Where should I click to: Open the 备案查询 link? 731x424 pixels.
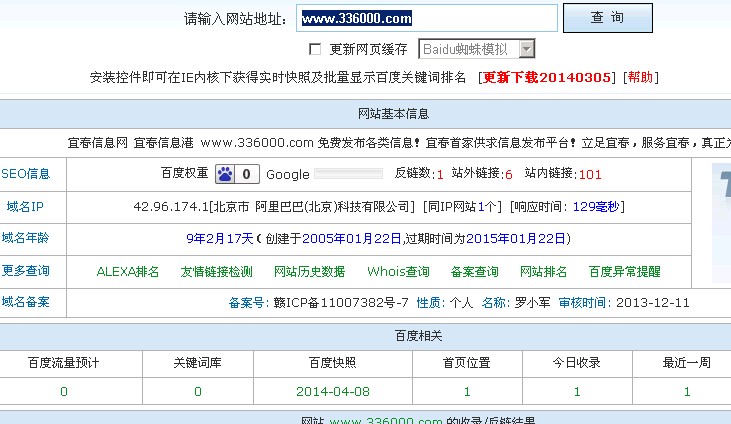point(474,271)
